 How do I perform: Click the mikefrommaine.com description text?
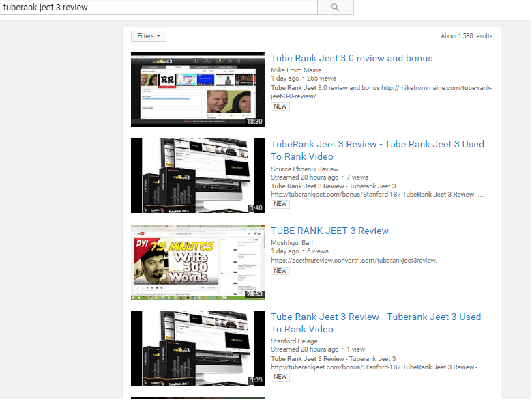click(x=381, y=92)
